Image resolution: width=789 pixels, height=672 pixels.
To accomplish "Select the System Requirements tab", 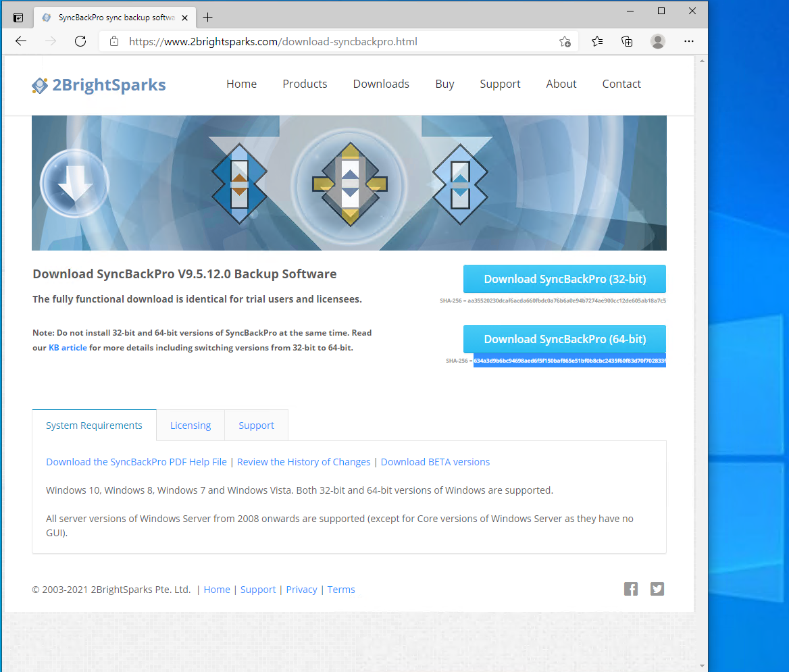I will point(94,425).
